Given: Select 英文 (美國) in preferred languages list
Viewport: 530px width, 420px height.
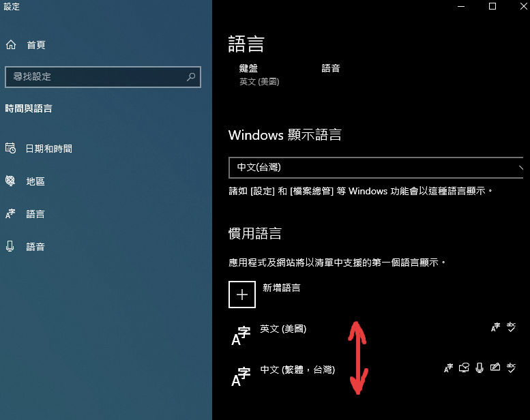Looking at the screenshot, I should 283,329.
